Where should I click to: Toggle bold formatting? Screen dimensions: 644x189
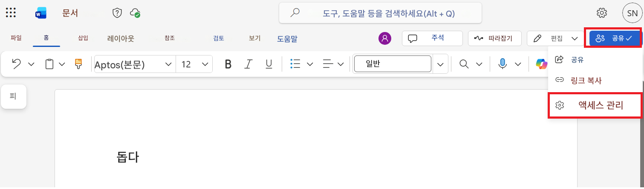point(228,64)
